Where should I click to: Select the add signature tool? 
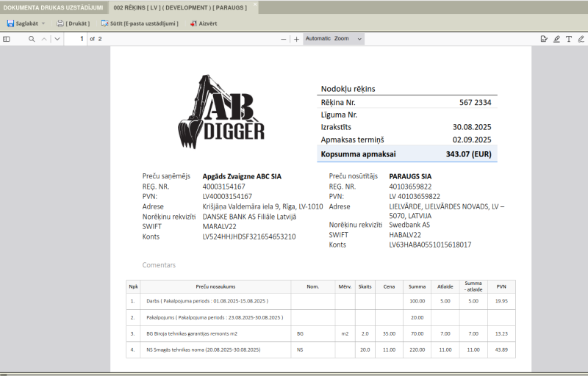pyautogui.click(x=544, y=39)
